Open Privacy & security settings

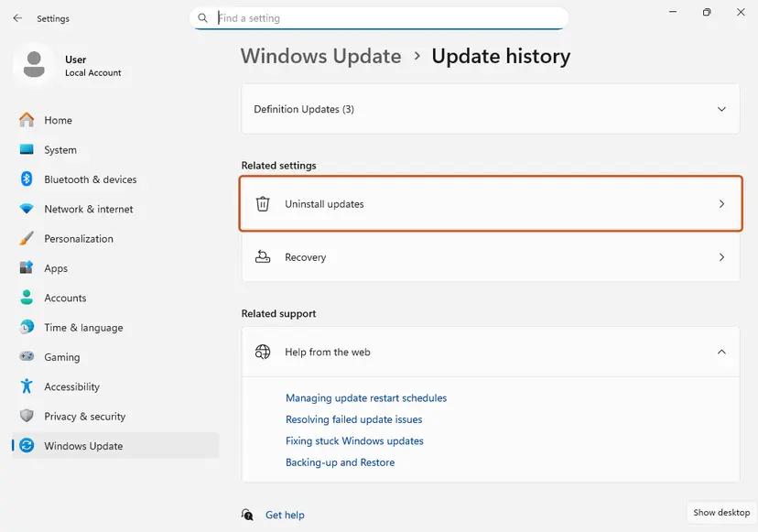(x=115, y=416)
